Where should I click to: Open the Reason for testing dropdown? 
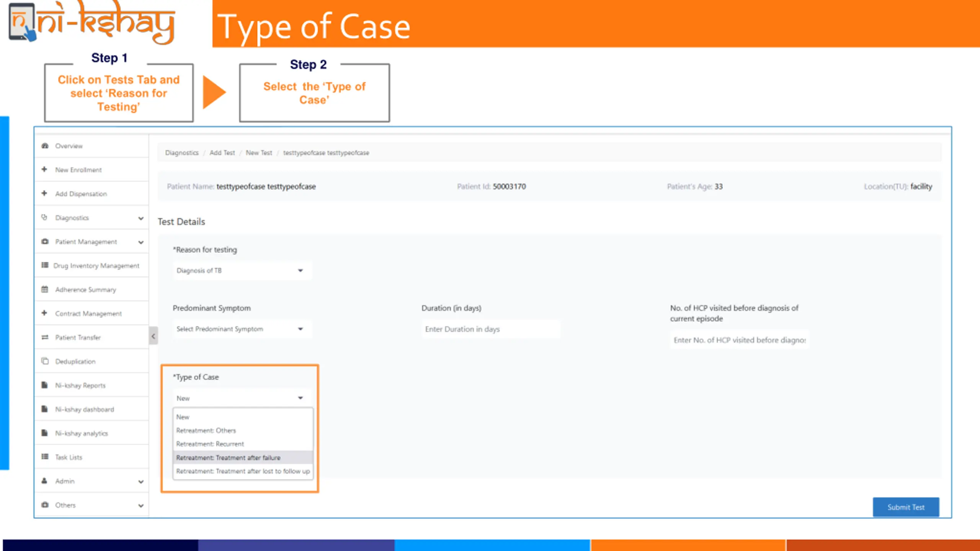[x=242, y=271]
